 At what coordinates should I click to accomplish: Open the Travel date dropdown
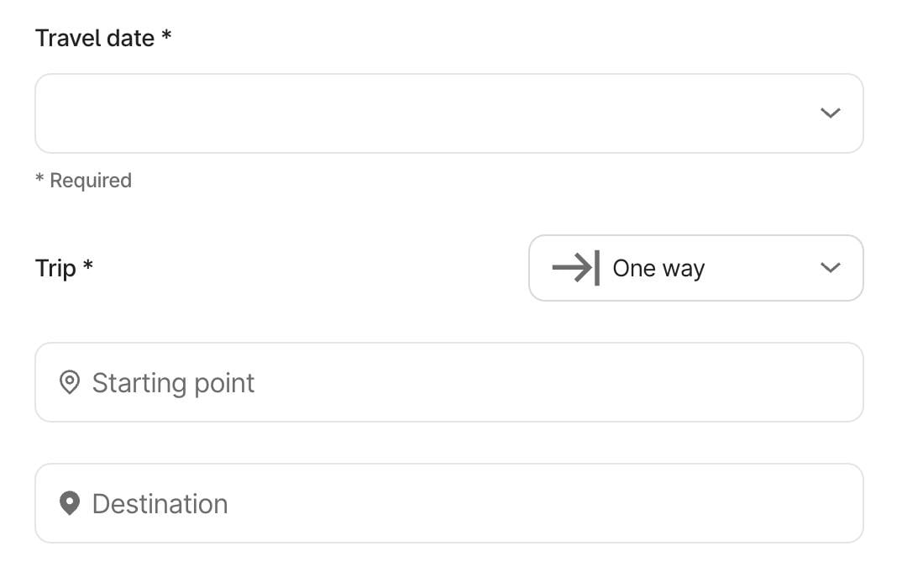click(448, 113)
